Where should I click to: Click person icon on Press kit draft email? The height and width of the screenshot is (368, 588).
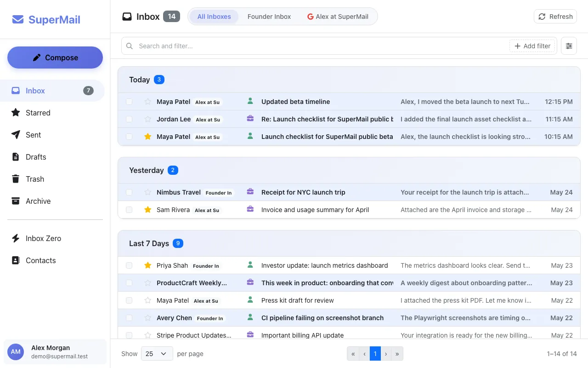point(250,300)
